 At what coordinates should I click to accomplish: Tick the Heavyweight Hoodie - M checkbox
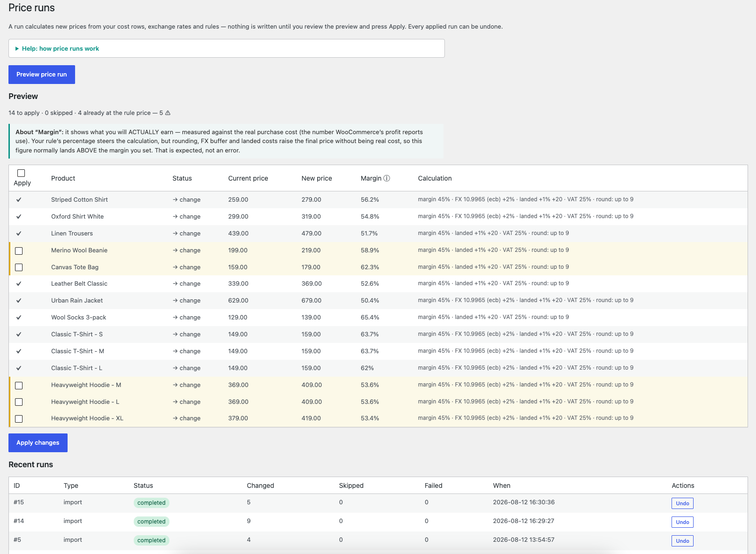pos(19,386)
